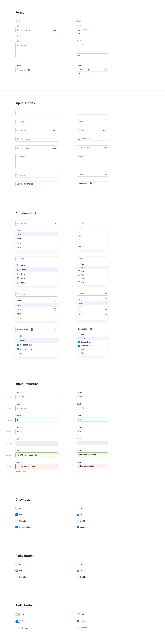Click the Incorrect format message under the medium error input
Image resolution: width=165 pixels, height=644 pixels.
pyautogui.click(x=21, y=471)
